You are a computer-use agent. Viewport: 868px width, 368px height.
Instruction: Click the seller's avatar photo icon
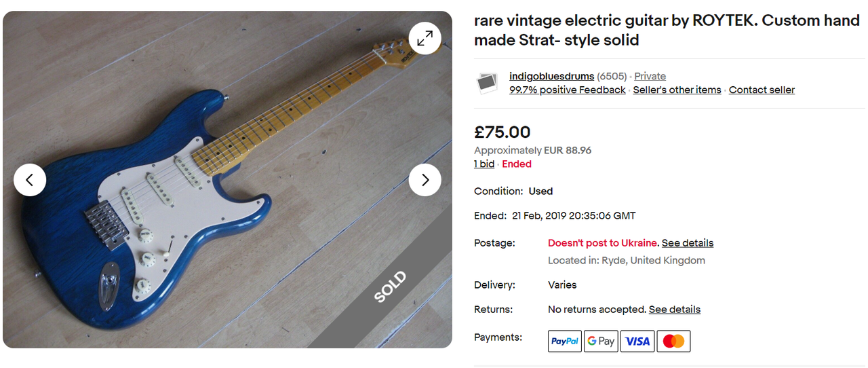pos(487,83)
